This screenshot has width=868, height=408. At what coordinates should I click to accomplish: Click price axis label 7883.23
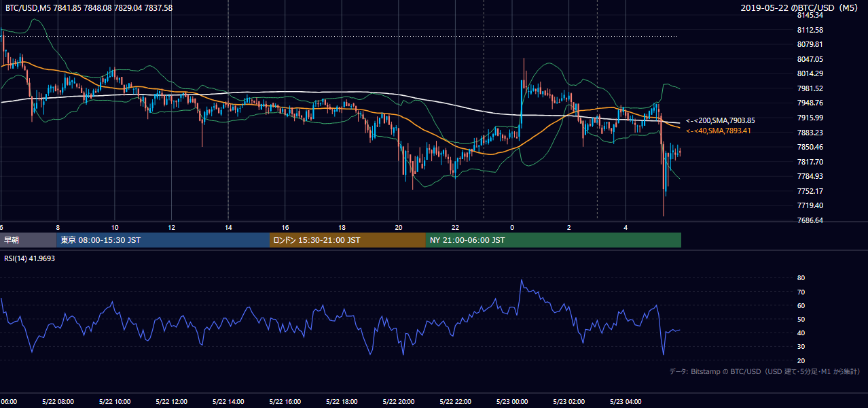810,133
